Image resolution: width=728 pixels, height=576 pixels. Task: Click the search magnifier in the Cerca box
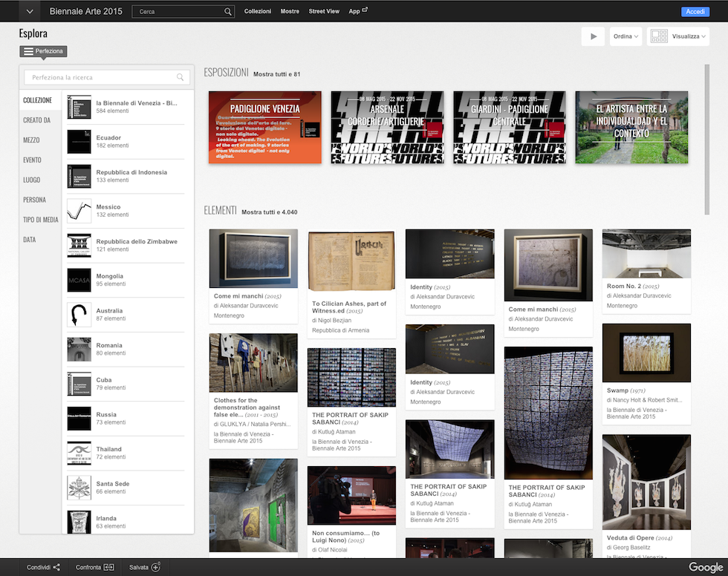coord(227,12)
